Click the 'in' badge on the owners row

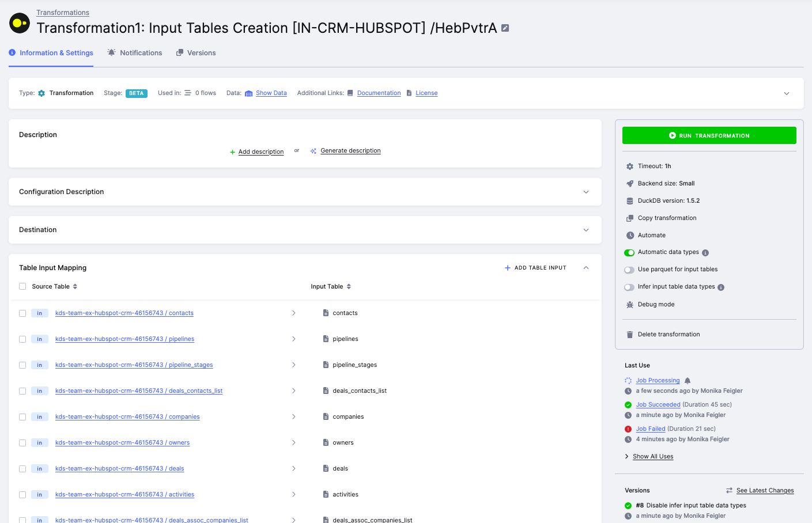coord(39,443)
